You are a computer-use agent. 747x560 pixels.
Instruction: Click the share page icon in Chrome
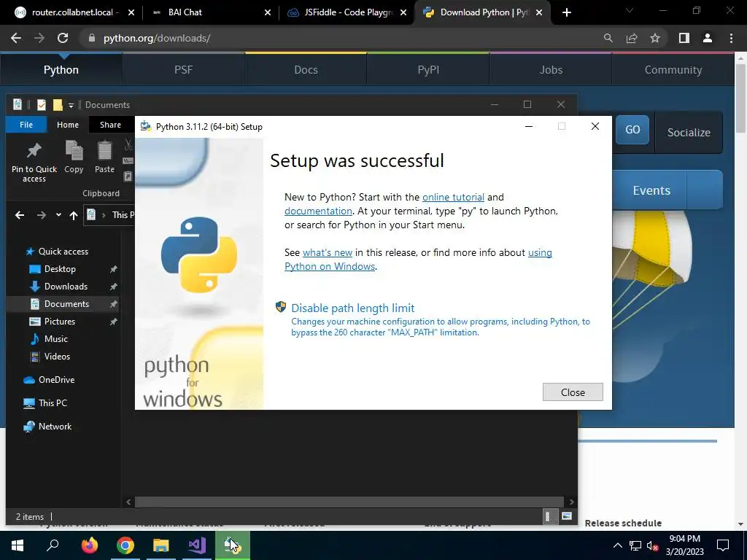point(632,38)
